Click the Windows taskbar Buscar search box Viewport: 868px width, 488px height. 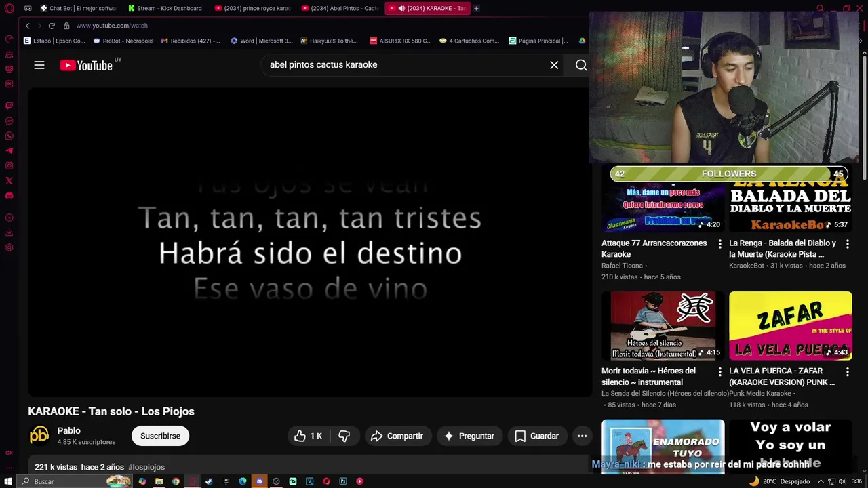coord(75,481)
